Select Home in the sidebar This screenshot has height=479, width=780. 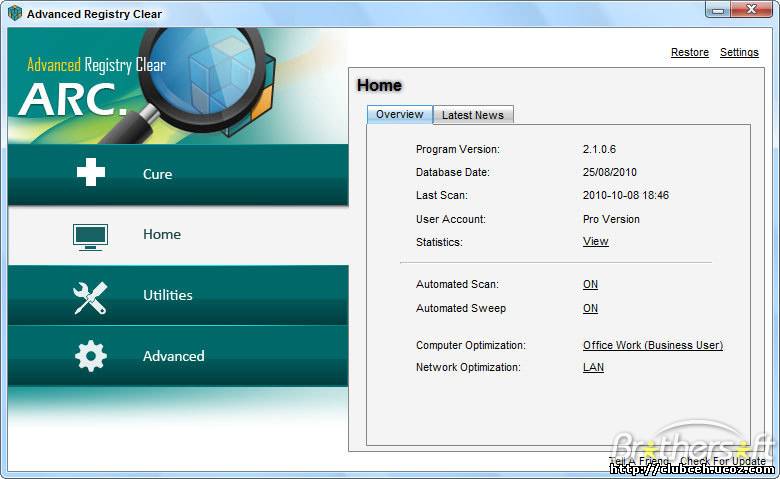click(x=178, y=235)
